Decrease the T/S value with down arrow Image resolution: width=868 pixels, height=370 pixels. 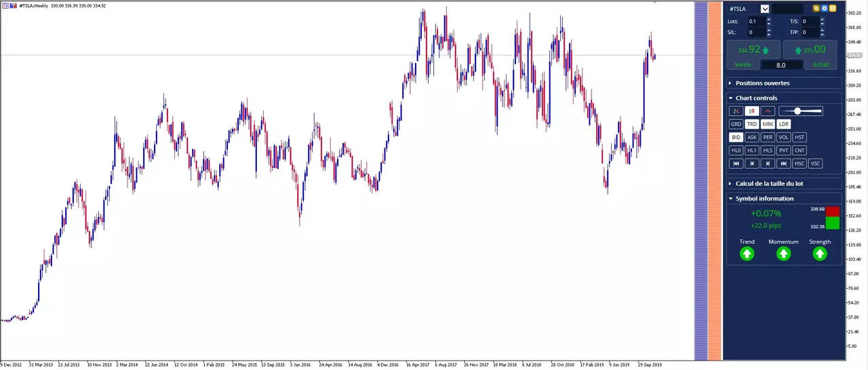823,24
